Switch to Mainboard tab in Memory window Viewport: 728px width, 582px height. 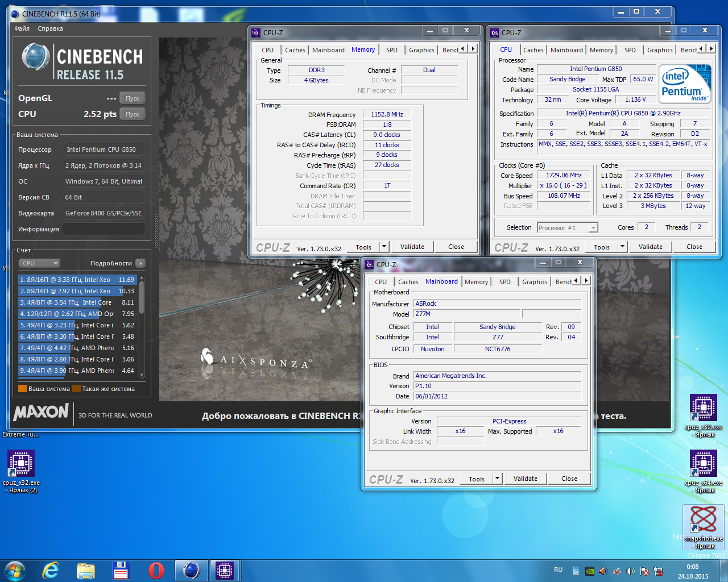328,50
